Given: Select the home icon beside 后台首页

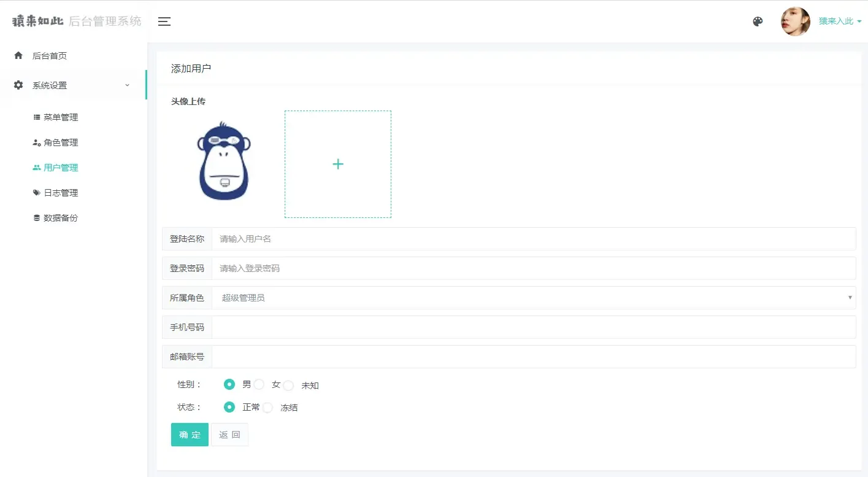Looking at the screenshot, I should click(x=19, y=55).
